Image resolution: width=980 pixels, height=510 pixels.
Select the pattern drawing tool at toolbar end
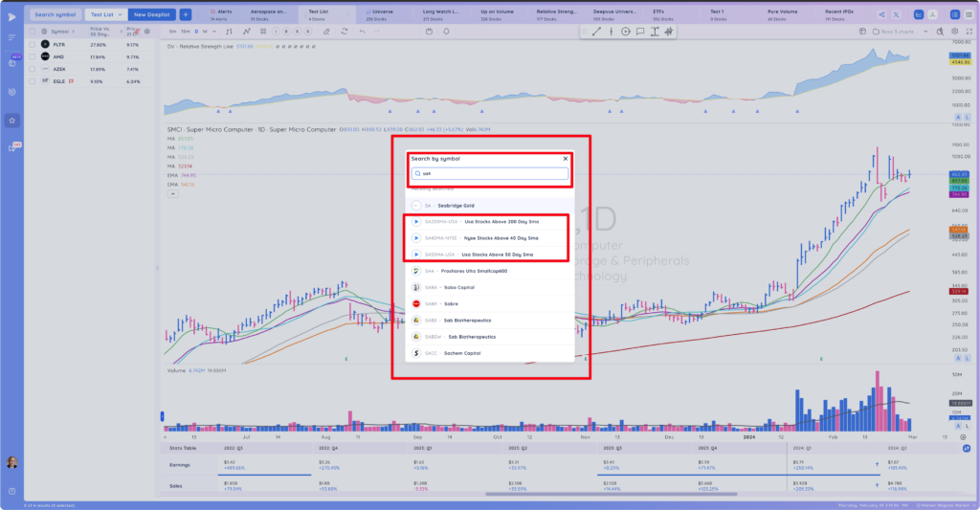pyautogui.click(x=669, y=32)
